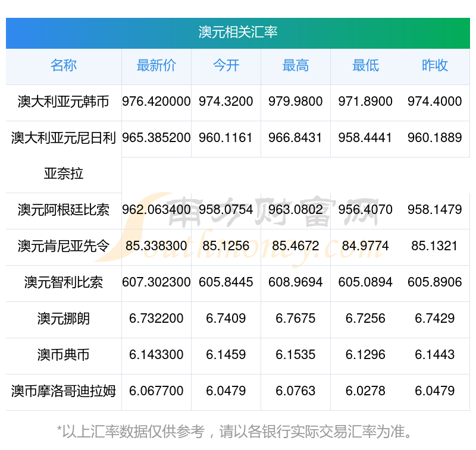Screen dimensions: 476x450
Task: Click the 84.9774 lowest price value
Action: pyautogui.click(x=365, y=246)
